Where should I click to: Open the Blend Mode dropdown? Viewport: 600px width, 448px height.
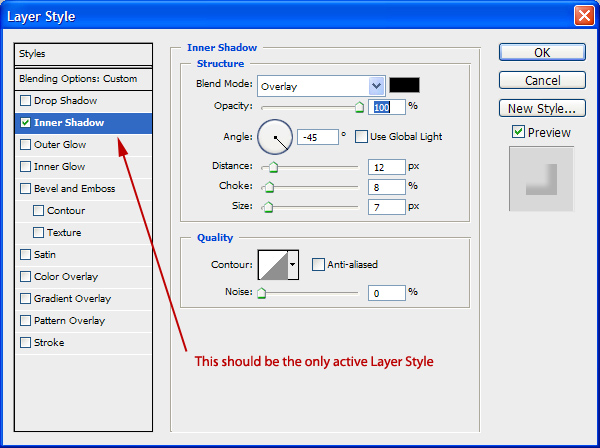(x=376, y=86)
